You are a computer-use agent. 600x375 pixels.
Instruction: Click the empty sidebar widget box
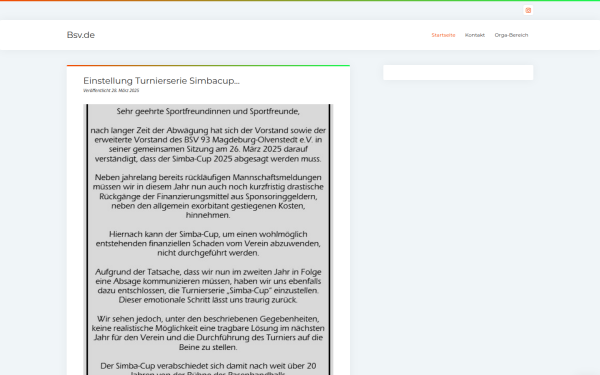tap(458, 72)
